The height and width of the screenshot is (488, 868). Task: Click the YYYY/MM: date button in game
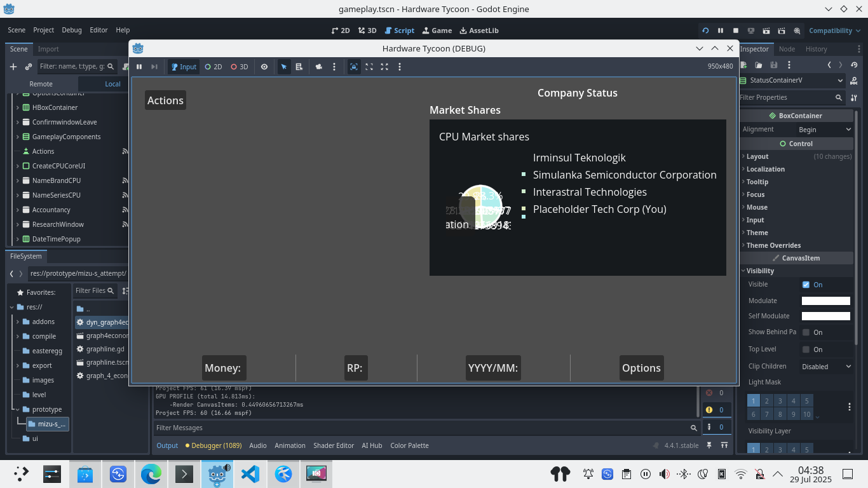point(493,368)
